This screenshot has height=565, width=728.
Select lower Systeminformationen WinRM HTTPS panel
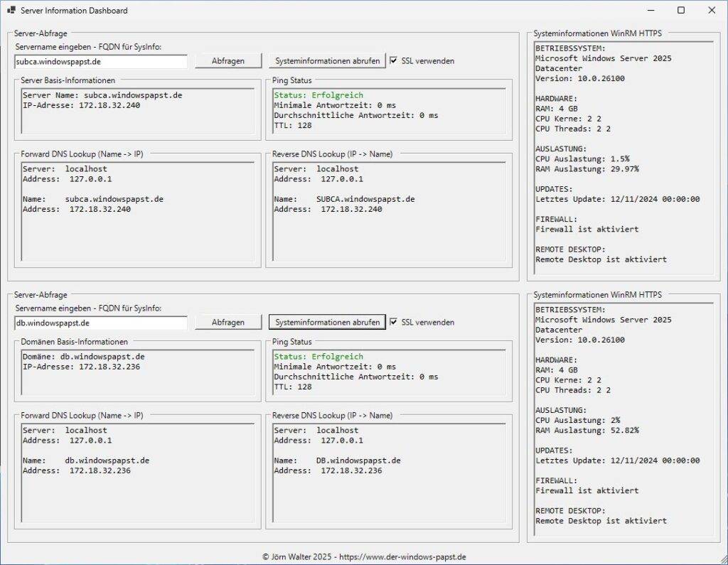coord(624,419)
